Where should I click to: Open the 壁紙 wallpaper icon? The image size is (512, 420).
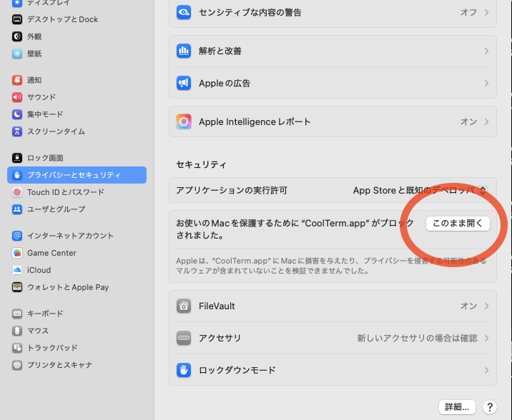pos(17,54)
